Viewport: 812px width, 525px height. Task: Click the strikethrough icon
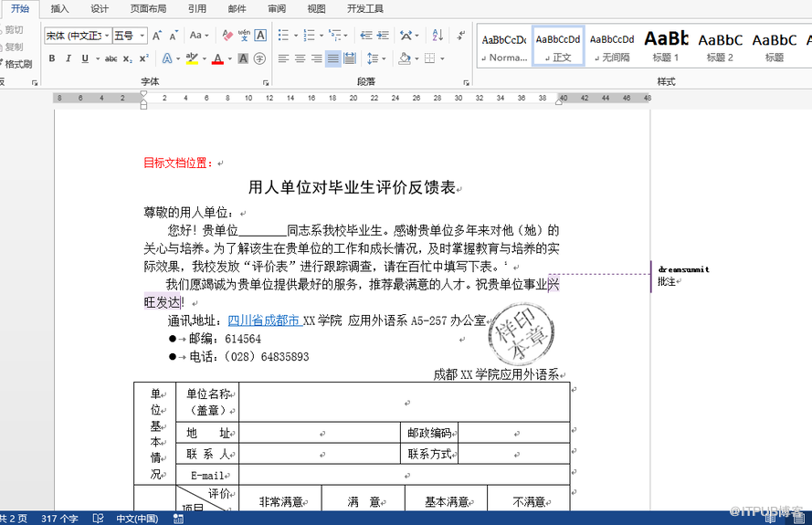point(111,58)
